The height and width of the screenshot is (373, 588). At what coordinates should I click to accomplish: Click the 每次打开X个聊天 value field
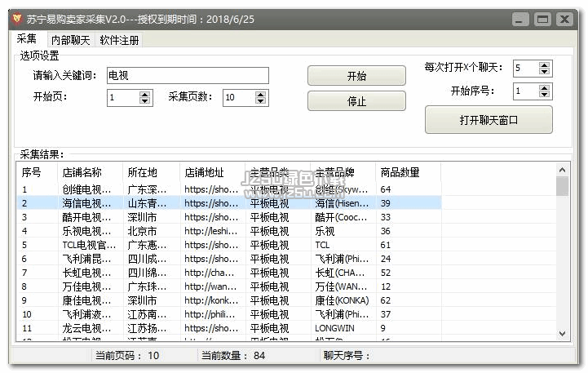point(526,69)
